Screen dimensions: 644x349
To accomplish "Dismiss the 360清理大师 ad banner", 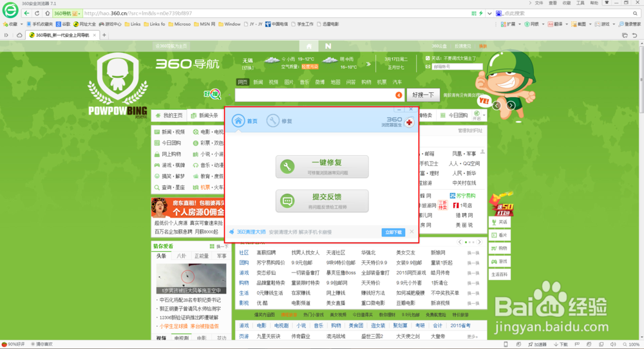I will 412,232.
